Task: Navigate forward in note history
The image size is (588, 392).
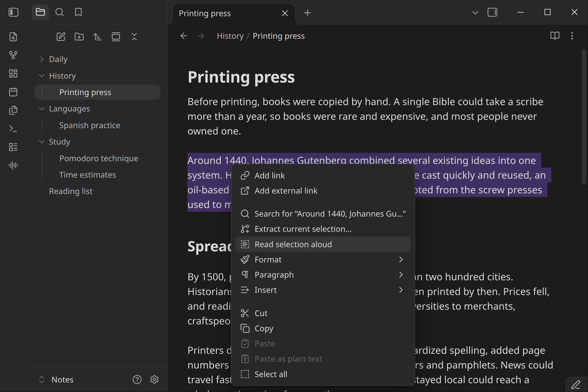Action: [x=201, y=36]
